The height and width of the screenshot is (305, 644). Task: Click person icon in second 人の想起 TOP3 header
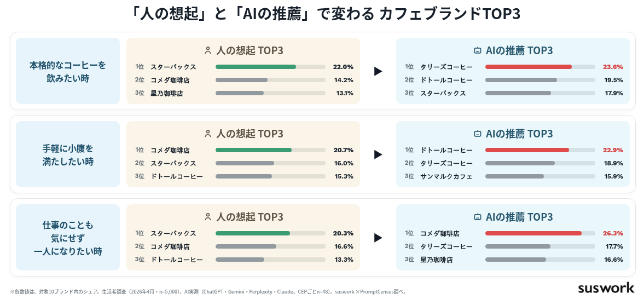[208, 134]
